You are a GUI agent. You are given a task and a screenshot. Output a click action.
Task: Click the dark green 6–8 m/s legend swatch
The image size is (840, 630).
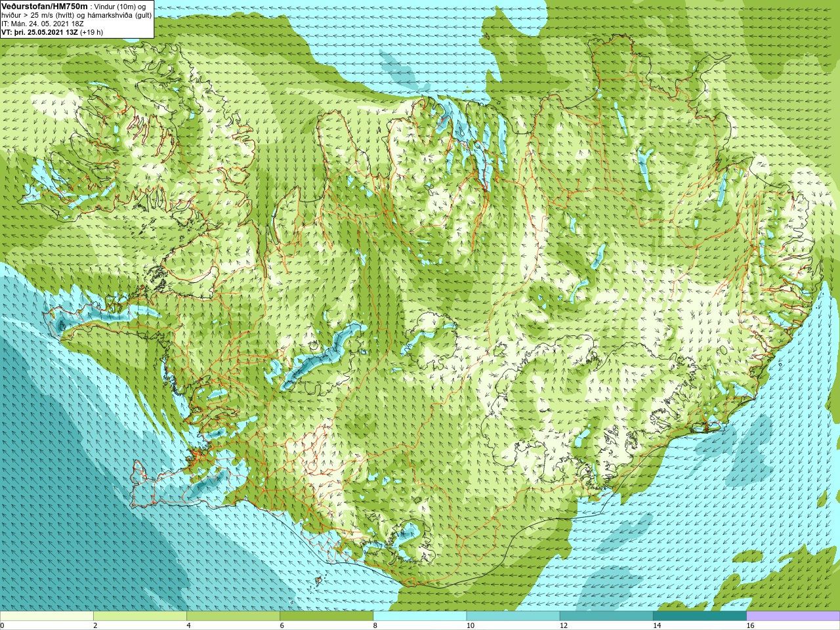tap(326, 616)
